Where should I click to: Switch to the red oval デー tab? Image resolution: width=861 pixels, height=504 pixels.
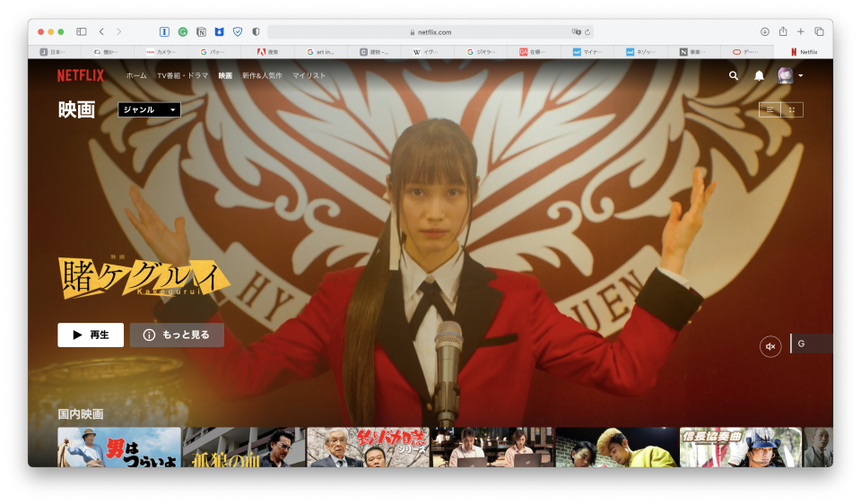[x=747, y=52]
